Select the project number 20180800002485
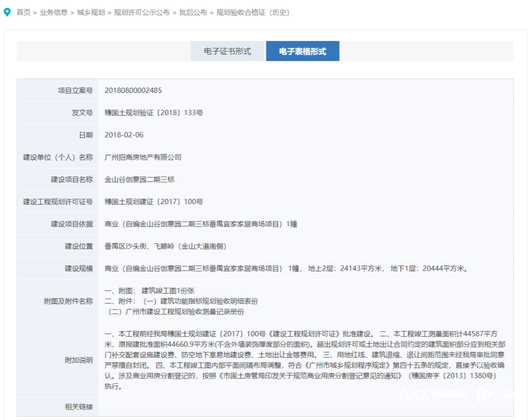Viewport: 531px width, 420px height. tap(133, 90)
